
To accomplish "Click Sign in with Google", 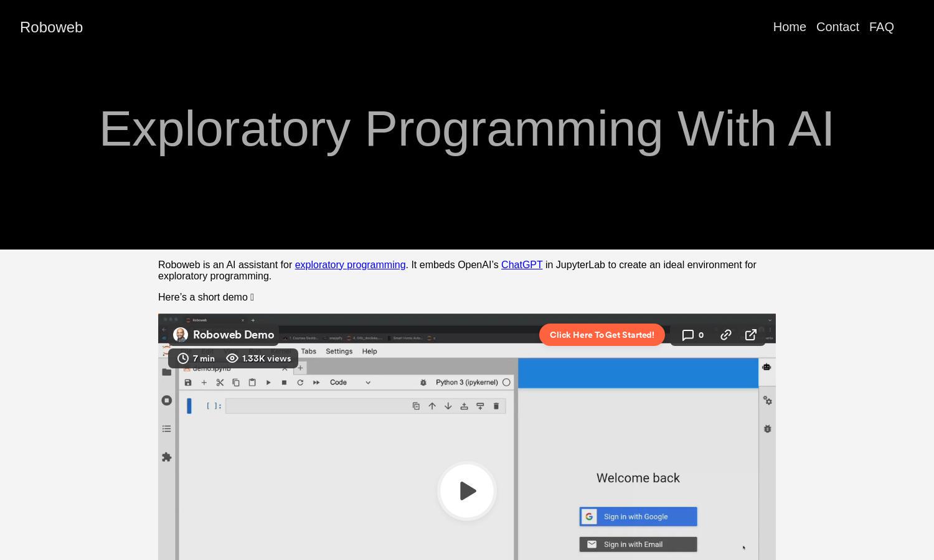I will coord(638,516).
